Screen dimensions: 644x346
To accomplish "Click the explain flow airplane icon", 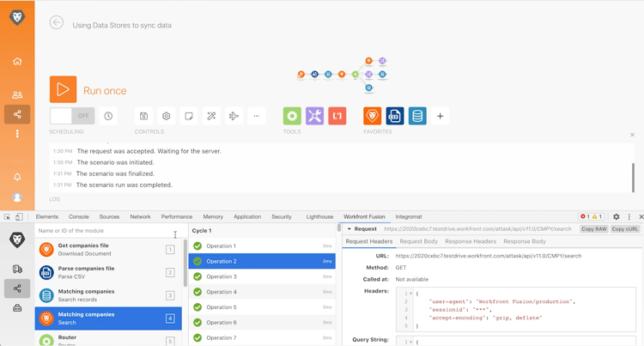I will 234,116.
